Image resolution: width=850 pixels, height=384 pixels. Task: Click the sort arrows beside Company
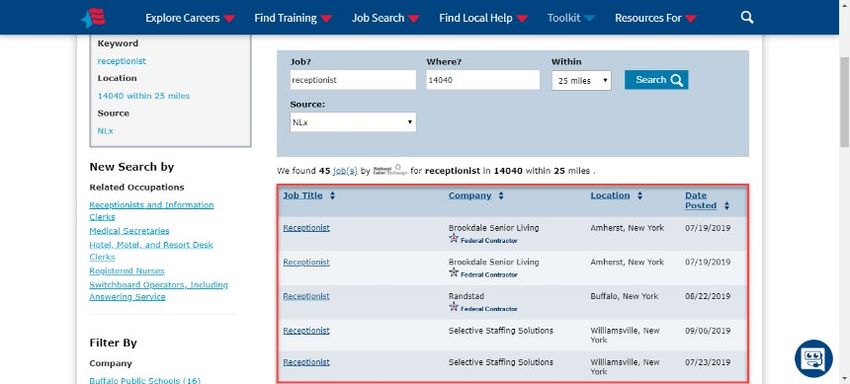click(501, 195)
